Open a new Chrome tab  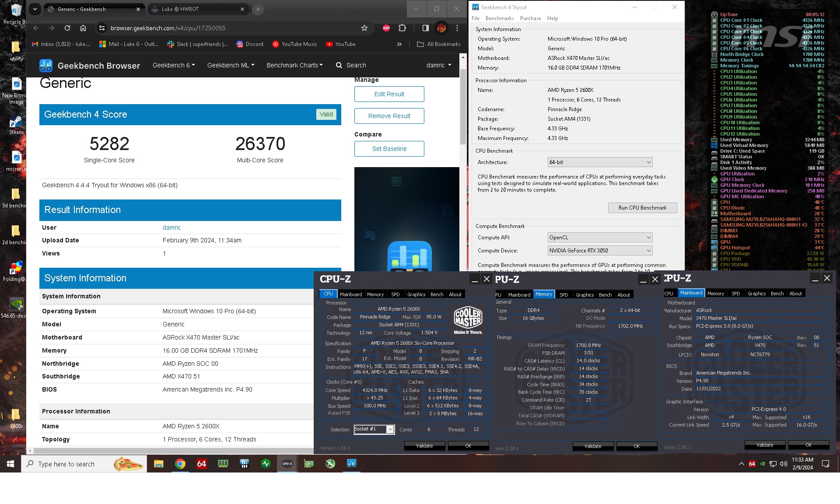[258, 9]
